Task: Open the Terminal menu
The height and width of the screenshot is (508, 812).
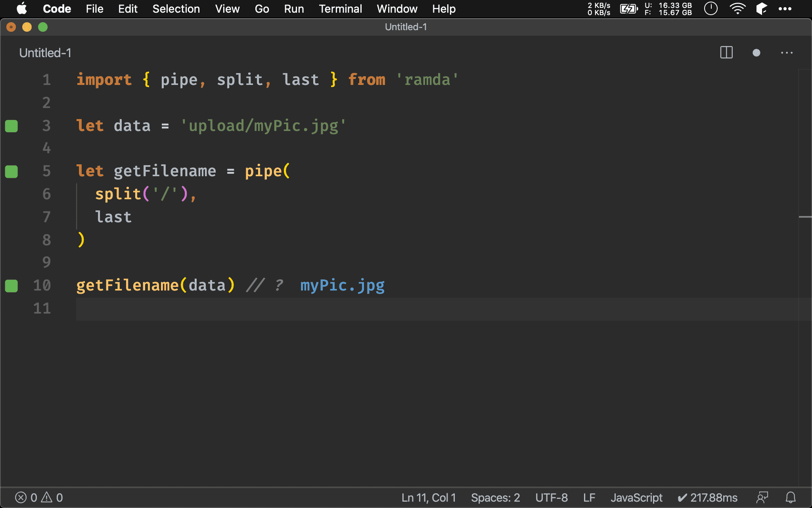Action: click(340, 9)
